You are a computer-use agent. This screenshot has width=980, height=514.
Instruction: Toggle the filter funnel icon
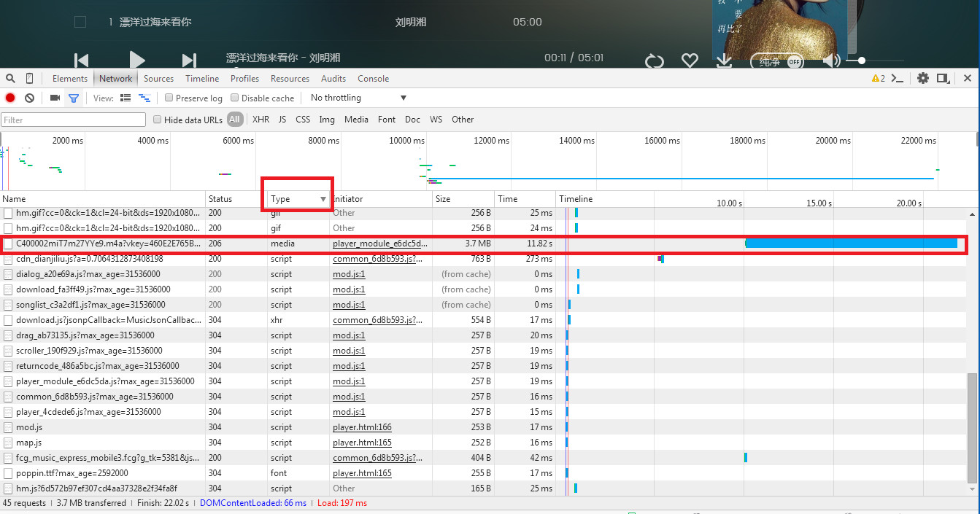pyautogui.click(x=73, y=98)
